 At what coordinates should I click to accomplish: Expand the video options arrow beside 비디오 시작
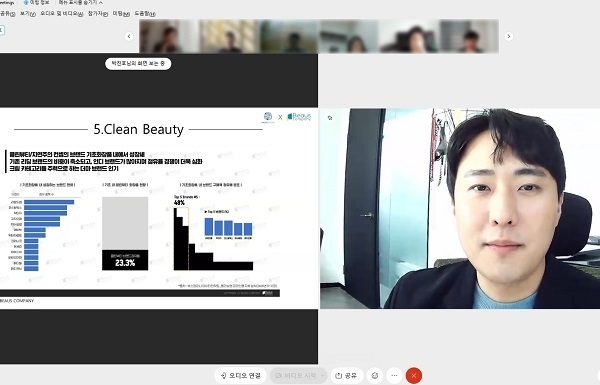[323, 375]
